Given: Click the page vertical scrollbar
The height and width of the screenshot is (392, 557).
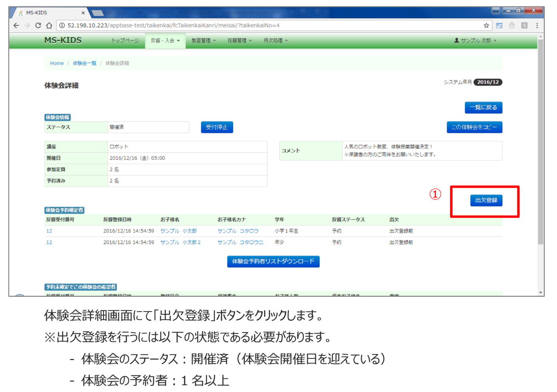Looking at the screenshot, I should (541, 140).
